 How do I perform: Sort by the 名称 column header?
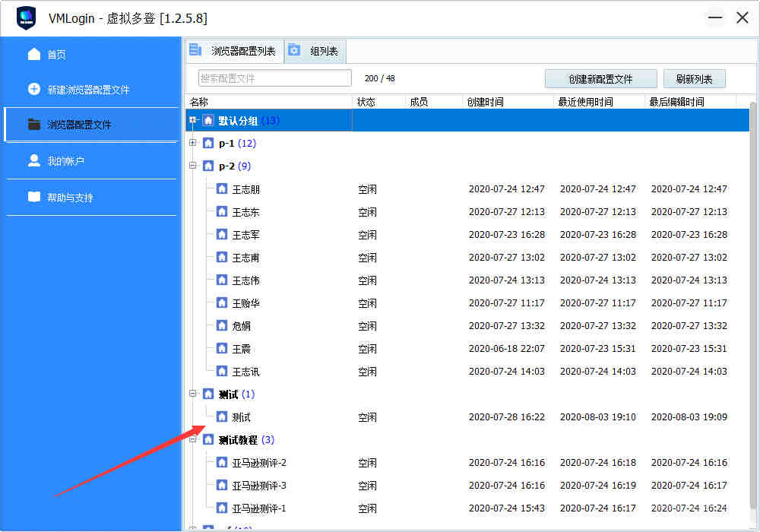198,102
